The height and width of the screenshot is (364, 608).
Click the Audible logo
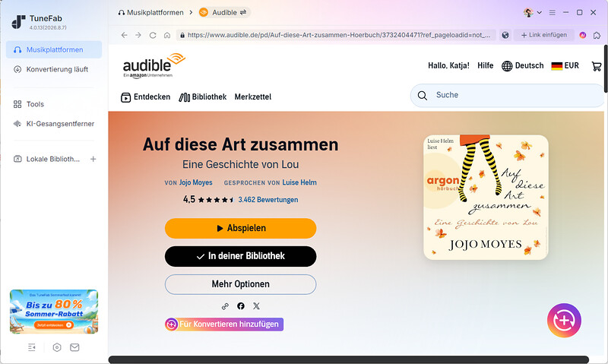click(154, 66)
